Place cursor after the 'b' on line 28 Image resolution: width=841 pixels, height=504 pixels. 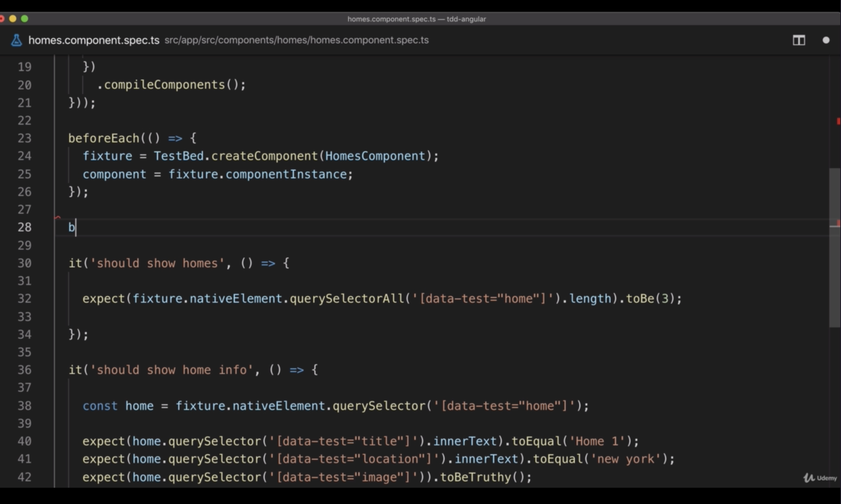(76, 227)
